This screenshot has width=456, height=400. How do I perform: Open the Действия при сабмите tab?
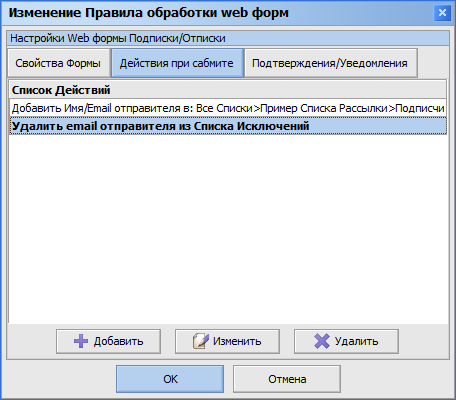click(x=177, y=63)
